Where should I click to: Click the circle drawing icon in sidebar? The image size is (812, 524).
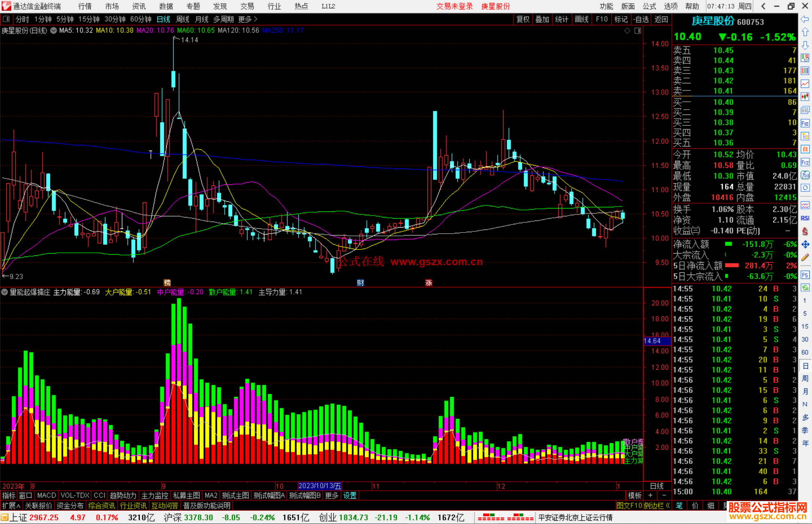[805, 188]
